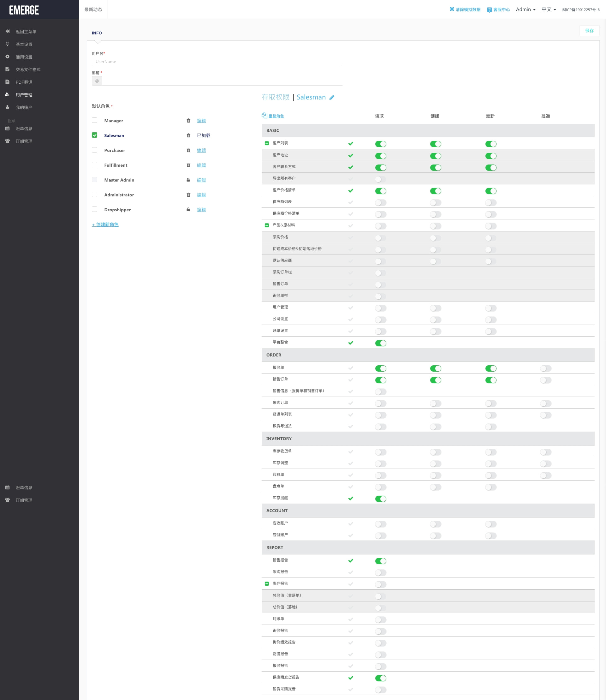606x700 pixels.
Task: Click the lower 订阅管理 group icon
Action: 8,500
